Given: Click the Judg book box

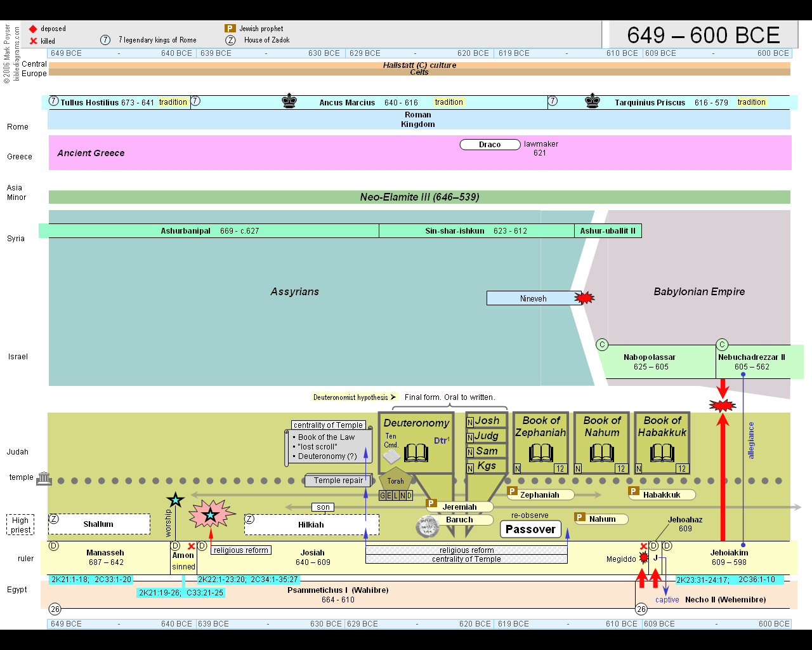Looking at the screenshot, I should (x=487, y=435).
